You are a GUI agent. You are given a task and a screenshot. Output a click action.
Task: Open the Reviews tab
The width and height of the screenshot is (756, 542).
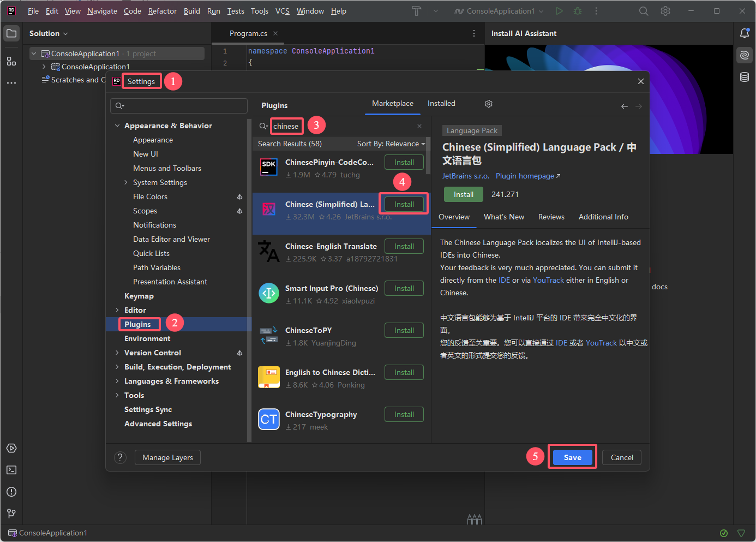[x=551, y=217]
